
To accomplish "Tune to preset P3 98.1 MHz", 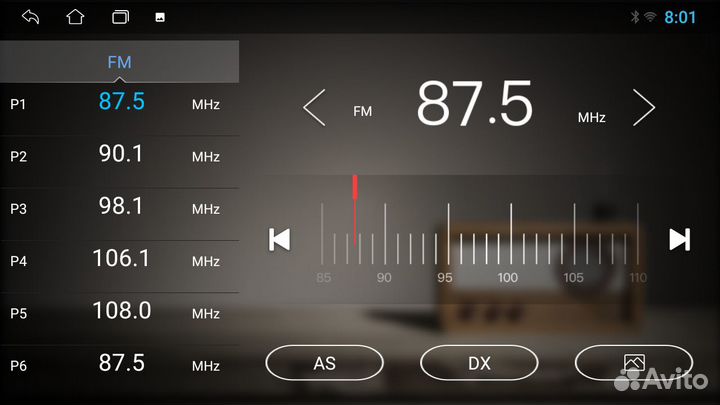I will coord(120,207).
